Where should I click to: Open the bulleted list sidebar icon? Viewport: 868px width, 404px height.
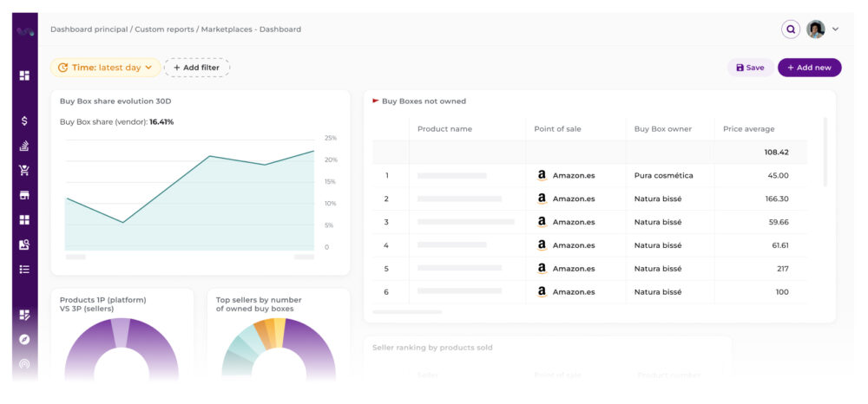pos(24,269)
